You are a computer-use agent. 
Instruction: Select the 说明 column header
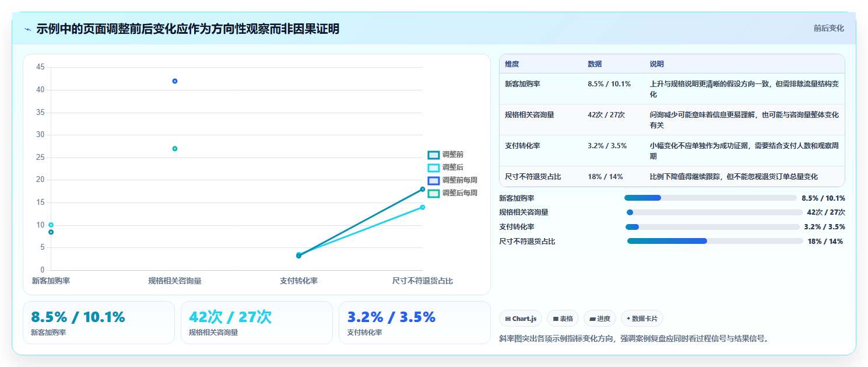(x=657, y=64)
